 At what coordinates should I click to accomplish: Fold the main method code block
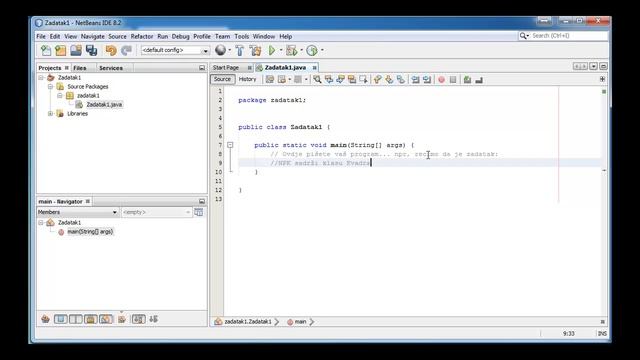click(x=230, y=145)
